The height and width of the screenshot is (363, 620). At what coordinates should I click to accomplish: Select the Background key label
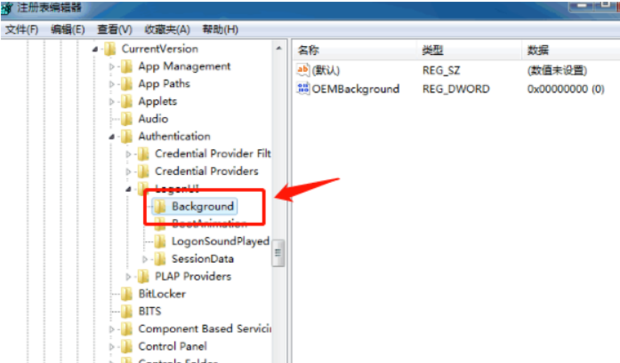pyautogui.click(x=202, y=206)
